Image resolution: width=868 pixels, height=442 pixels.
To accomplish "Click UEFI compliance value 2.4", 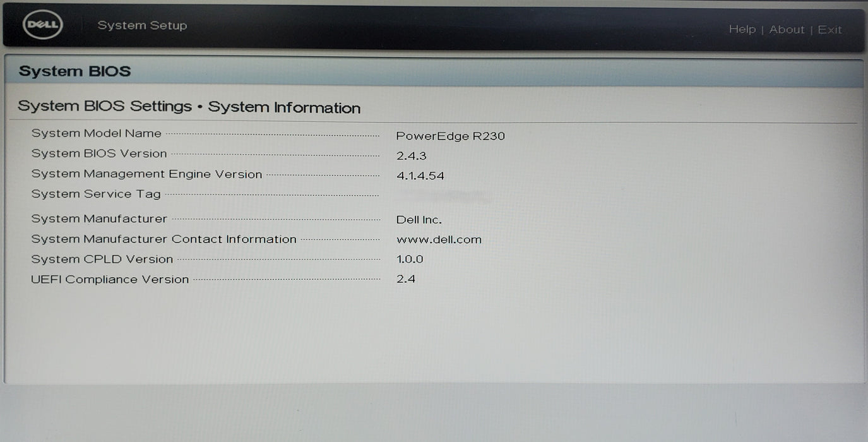I will click(x=406, y=278).
